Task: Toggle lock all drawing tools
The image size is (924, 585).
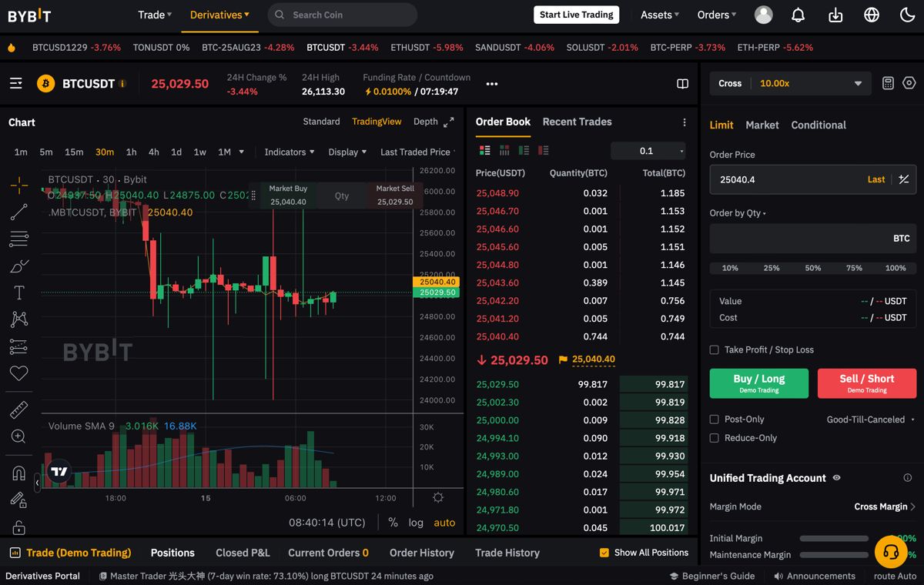Action: pyautogui.click(x=19, y=527)
